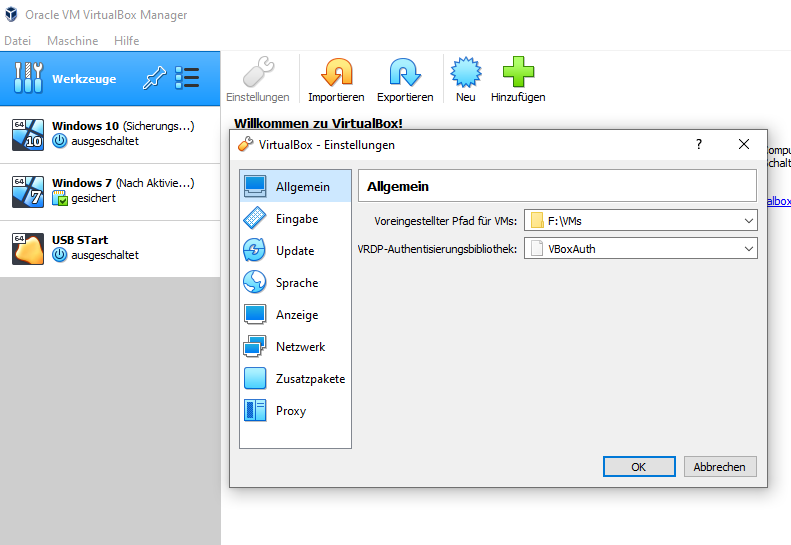Click the Werkzeuge tools icon

[x=28, y=78]
